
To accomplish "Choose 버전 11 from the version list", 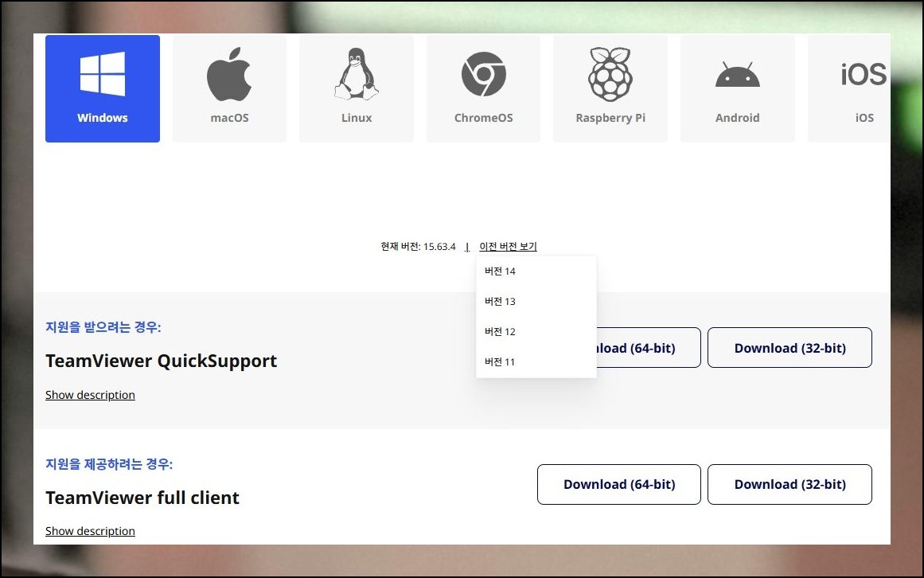I will 536,361.
